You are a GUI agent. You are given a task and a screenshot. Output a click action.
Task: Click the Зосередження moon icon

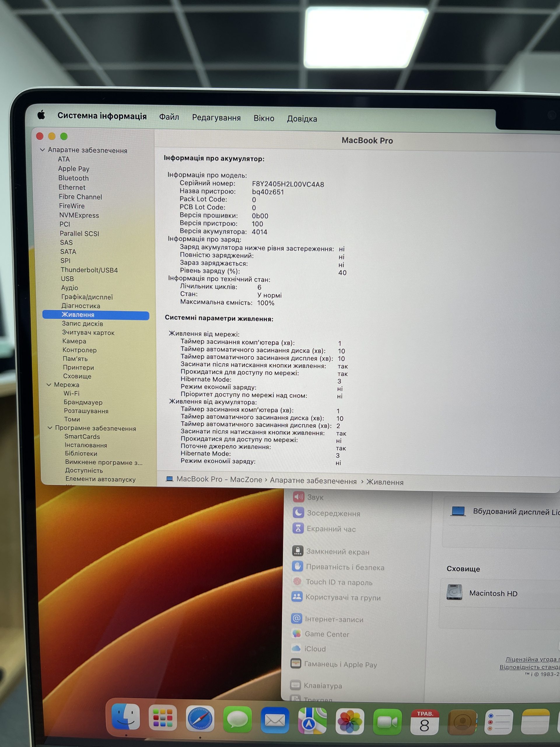[x=298, y=513]
